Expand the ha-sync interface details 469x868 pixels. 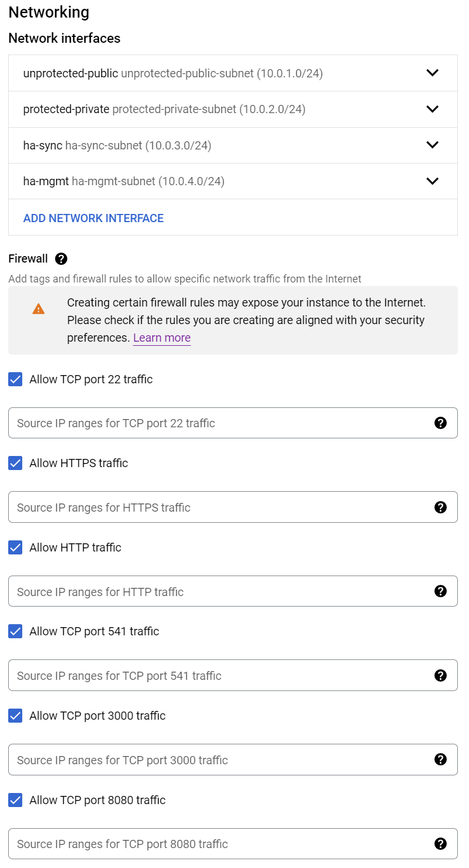(433, 145)
